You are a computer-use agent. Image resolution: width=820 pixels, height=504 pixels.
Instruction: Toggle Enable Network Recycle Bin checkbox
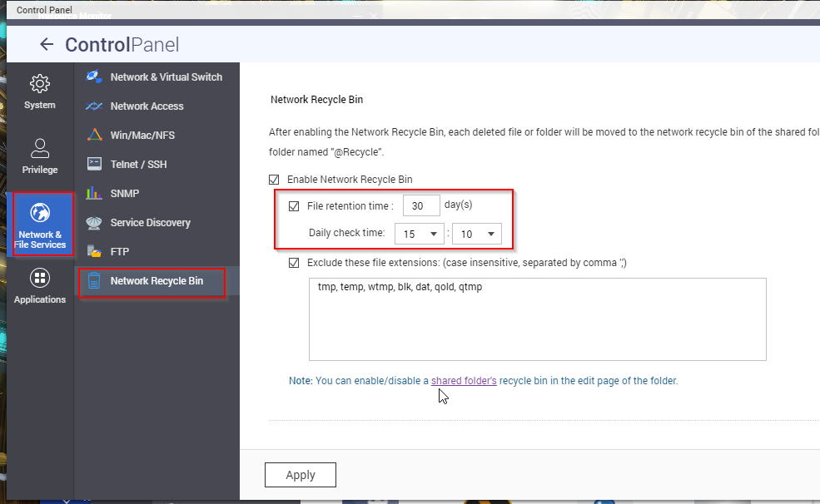[x=274, y=180]
